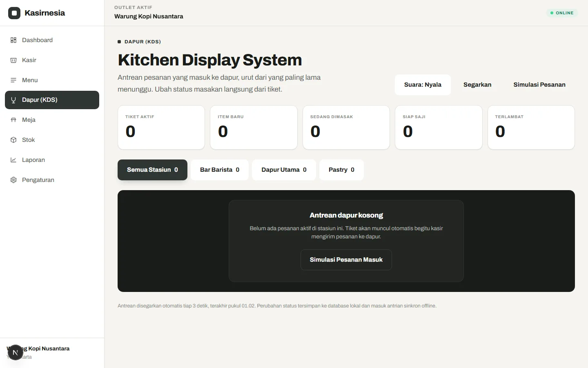Click the Kitchen Display System heading

click(x=210, y=60)
